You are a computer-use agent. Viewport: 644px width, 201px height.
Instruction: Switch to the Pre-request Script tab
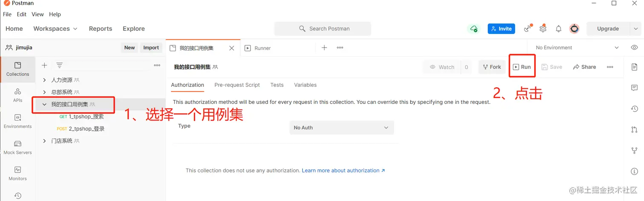(x=237, y=85)
